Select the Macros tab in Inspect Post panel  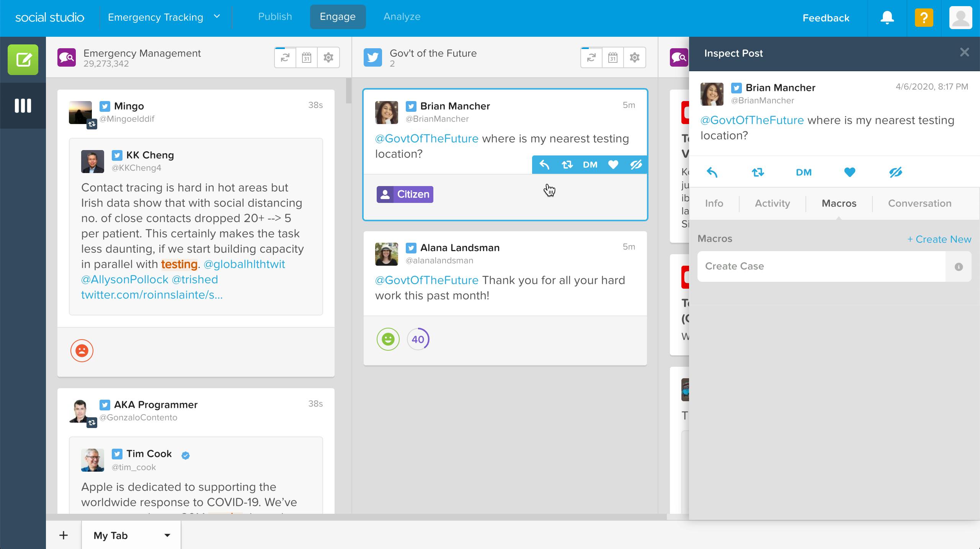[x=839, y=203]
